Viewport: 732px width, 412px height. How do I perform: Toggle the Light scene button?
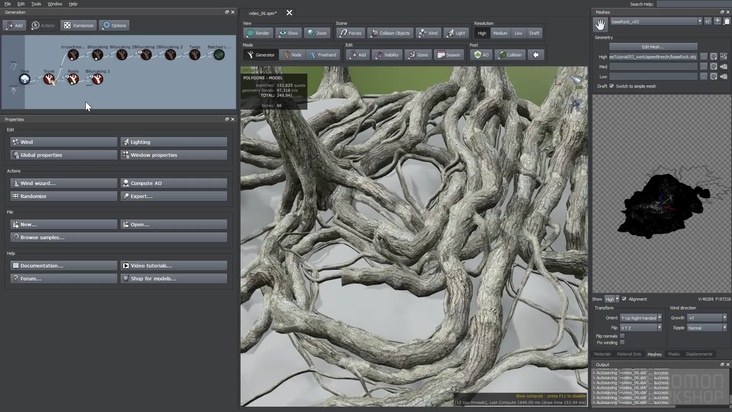click(x=458, y=33)
